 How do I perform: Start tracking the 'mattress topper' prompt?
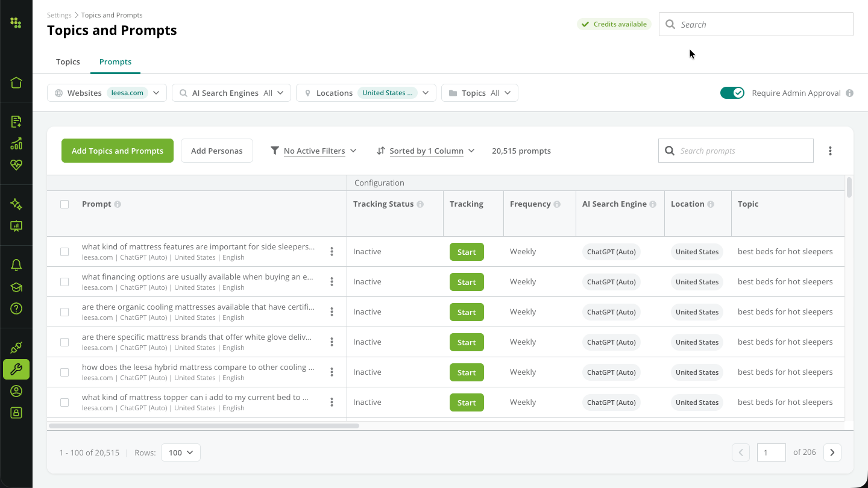pos(467,402)
